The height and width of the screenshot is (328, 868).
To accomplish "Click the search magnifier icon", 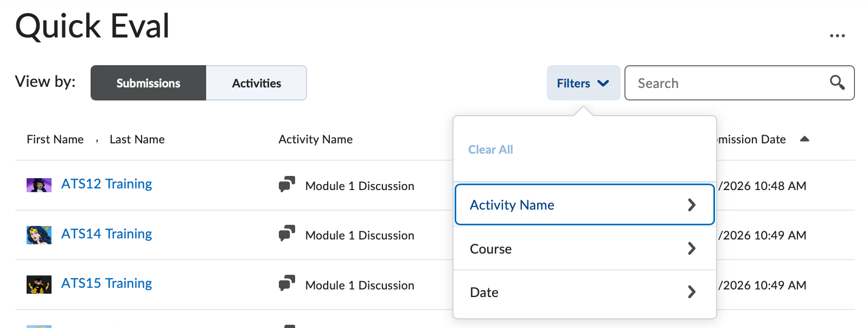I will click(x=837, y=83).
